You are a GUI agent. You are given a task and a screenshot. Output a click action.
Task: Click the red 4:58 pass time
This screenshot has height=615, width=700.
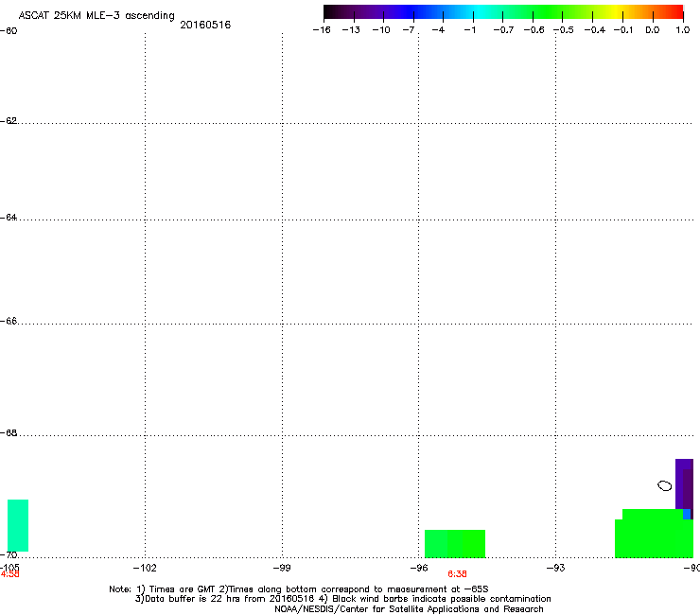(x=9, y=574)
